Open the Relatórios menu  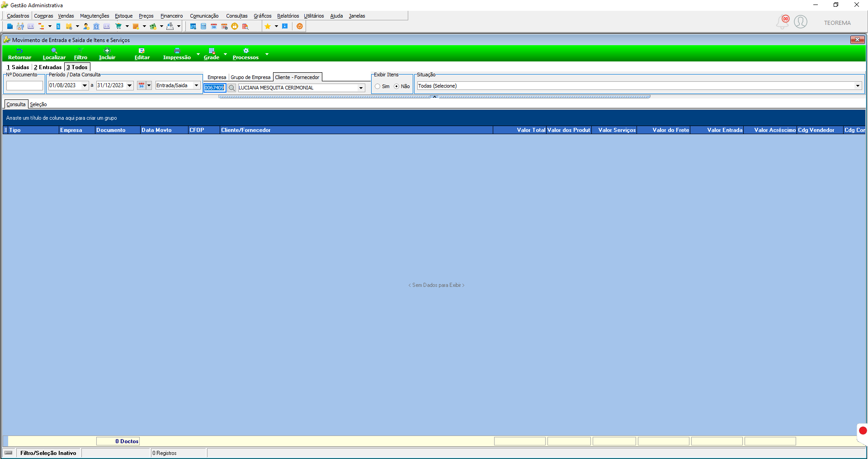point(288,16)
